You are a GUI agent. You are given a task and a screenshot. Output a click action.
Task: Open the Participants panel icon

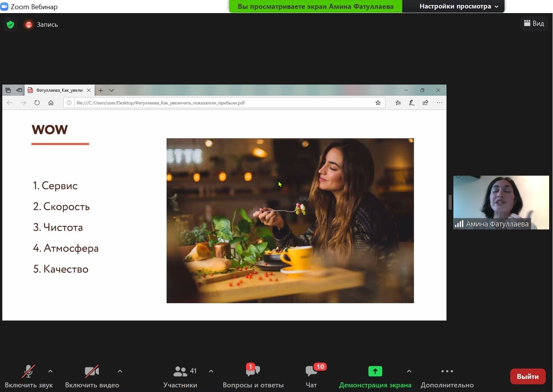click(180, 371)
